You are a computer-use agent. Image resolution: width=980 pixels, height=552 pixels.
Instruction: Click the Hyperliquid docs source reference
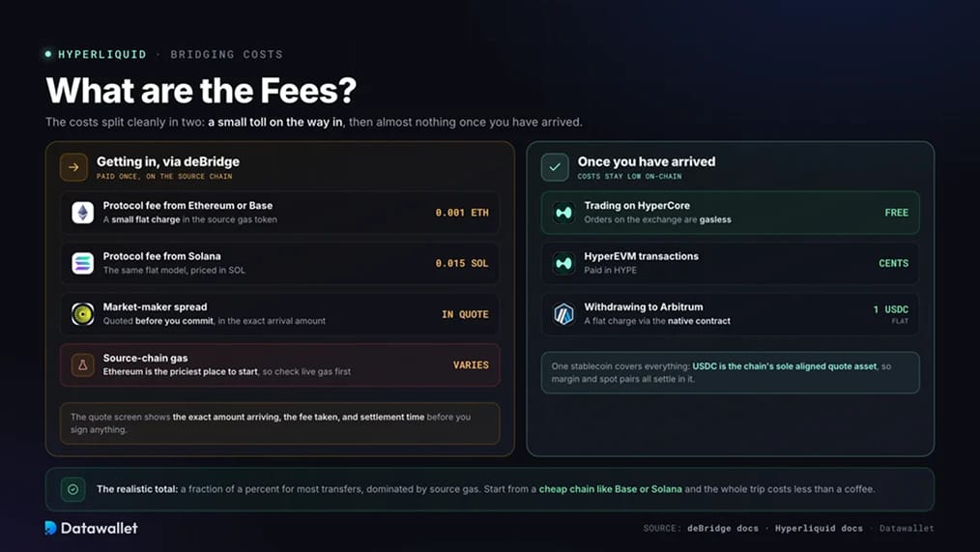click(x=819, y=528)
